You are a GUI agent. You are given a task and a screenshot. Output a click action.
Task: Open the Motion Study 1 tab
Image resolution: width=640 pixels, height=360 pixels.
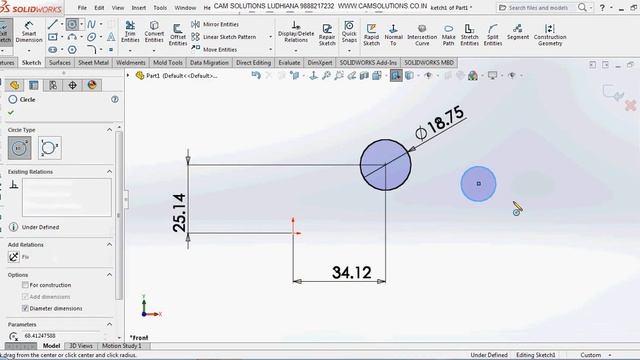122,346
